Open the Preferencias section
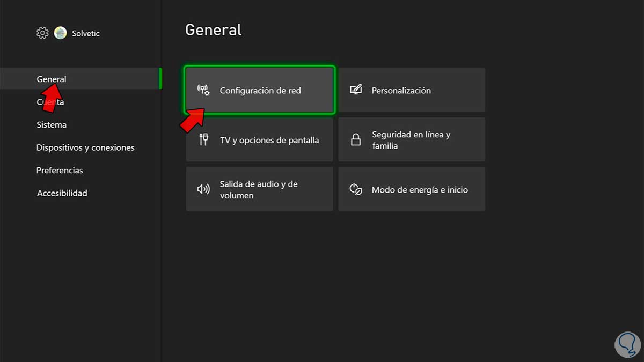The width and height of the screenshot is (644, 362). (60, 170)
